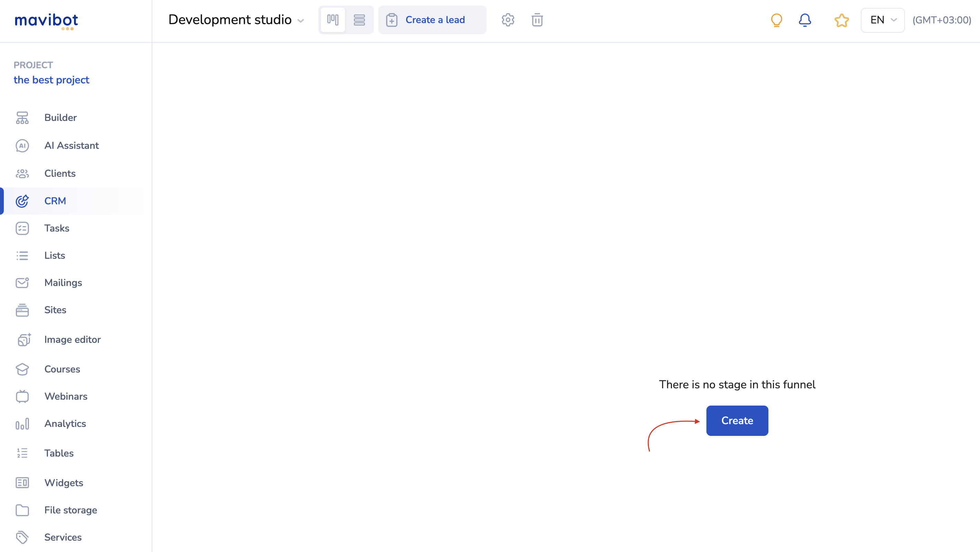Click Create a lead button
The width and height of the screenshot is (980, 552).
(432, 20)
